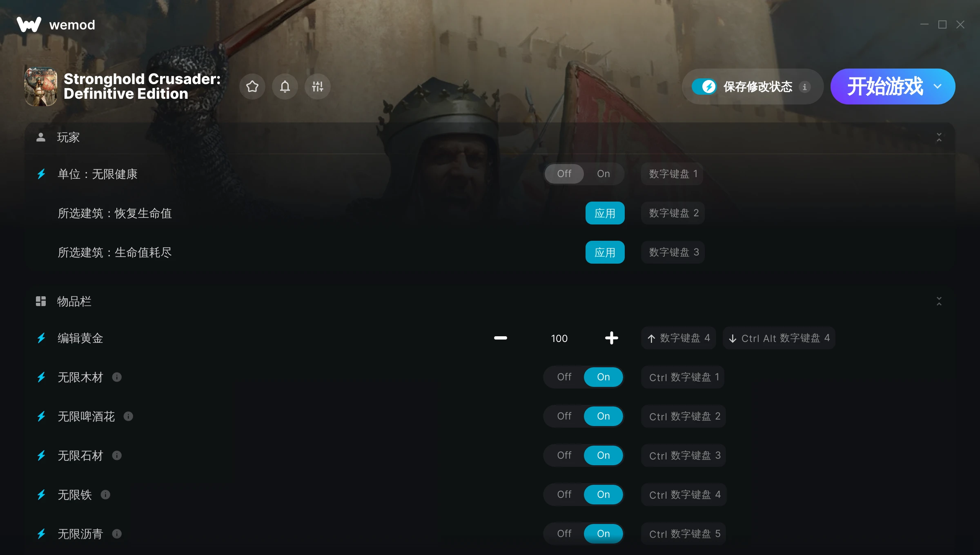Click info icon beside 无限啤酒花
This screenshot has height=555, width=980.
click(x=128, y=416)
